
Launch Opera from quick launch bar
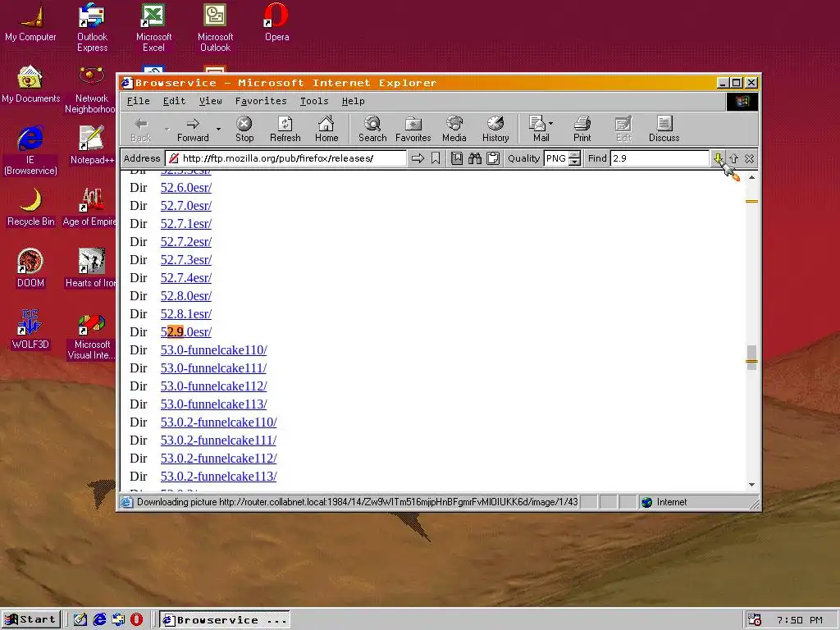pyautogui.click(x=137, y=620)
